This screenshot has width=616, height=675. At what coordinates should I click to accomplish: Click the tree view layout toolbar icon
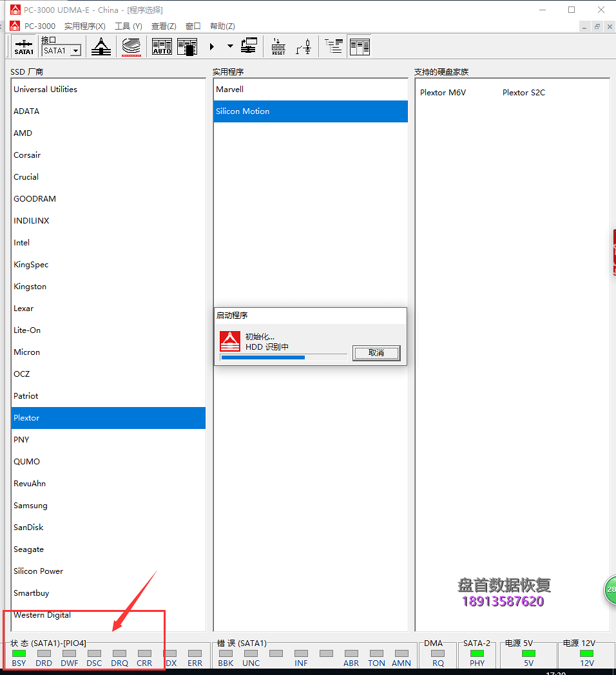334,46
